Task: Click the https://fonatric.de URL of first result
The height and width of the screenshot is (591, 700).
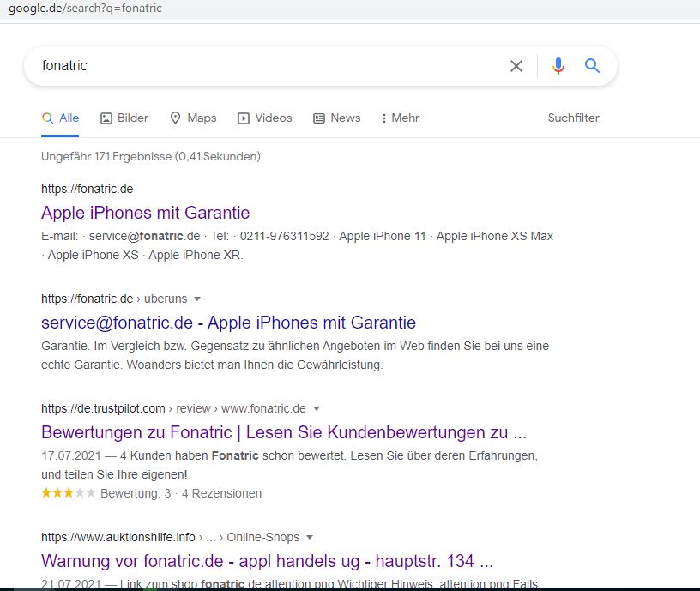Action: point(87,189)
